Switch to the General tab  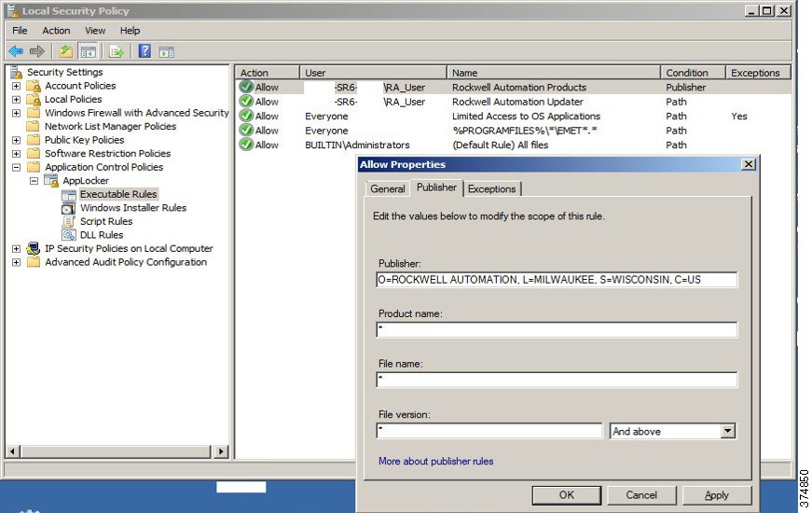[x=388, y=188]
